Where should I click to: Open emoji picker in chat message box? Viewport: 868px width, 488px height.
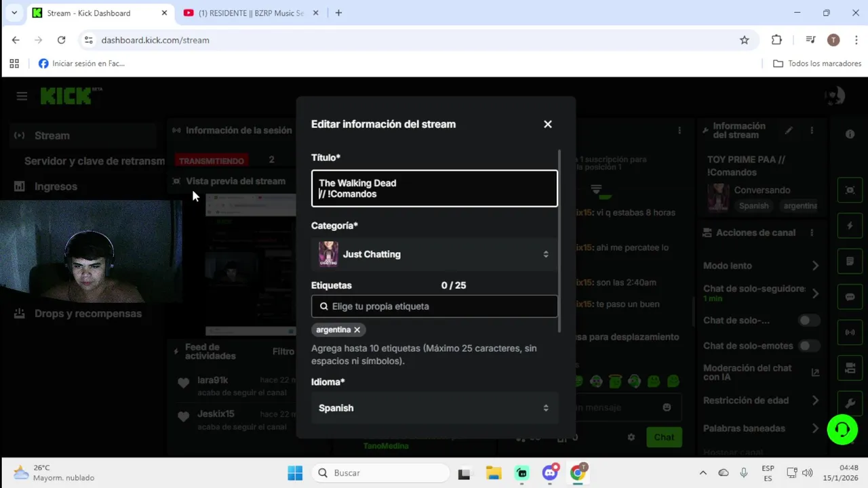667,407
